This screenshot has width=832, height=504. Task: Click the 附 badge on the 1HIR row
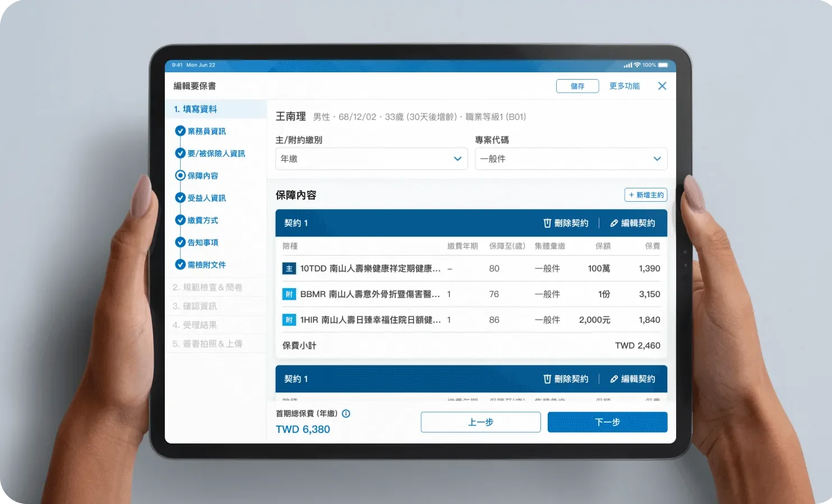pyautogui.click(x=289, y=320)
